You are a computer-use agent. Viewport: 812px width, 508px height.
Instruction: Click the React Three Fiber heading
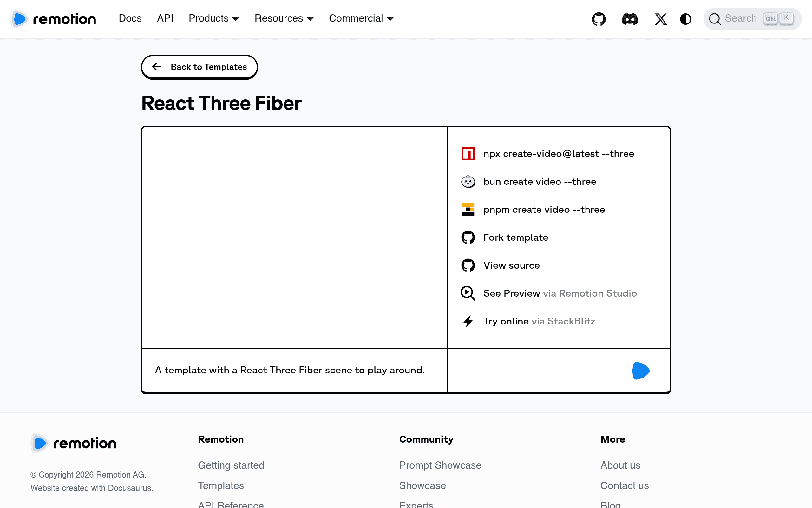(221, 103)
